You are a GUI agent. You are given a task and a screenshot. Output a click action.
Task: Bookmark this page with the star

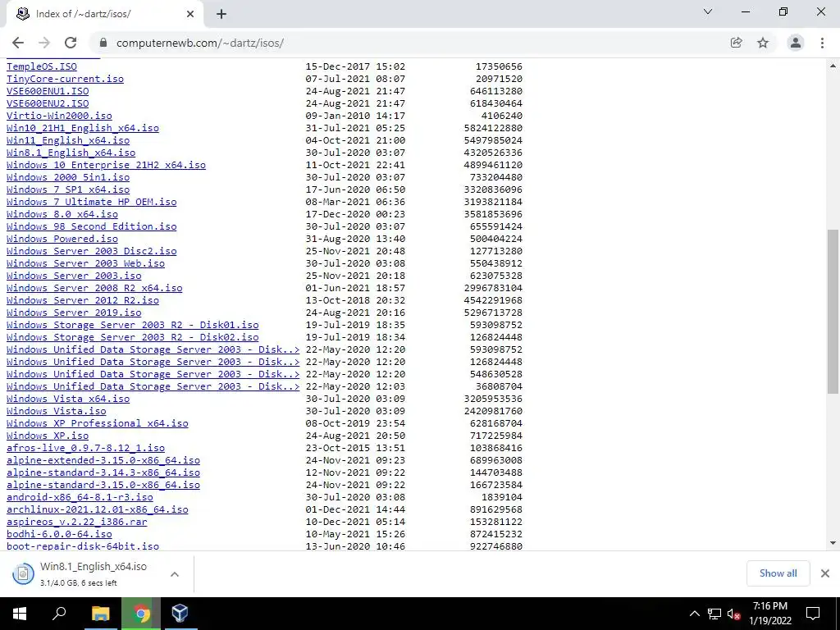763,43
